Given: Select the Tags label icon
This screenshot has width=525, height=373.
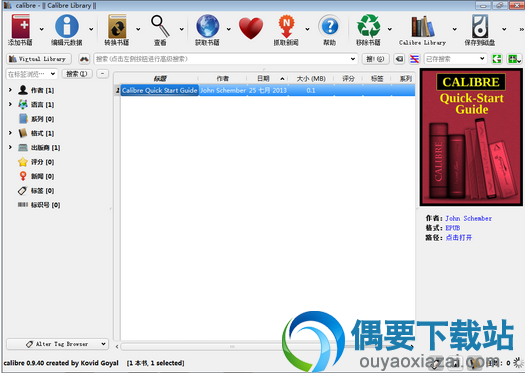Looking at the screenshot, I should click(x=22, y=191).
